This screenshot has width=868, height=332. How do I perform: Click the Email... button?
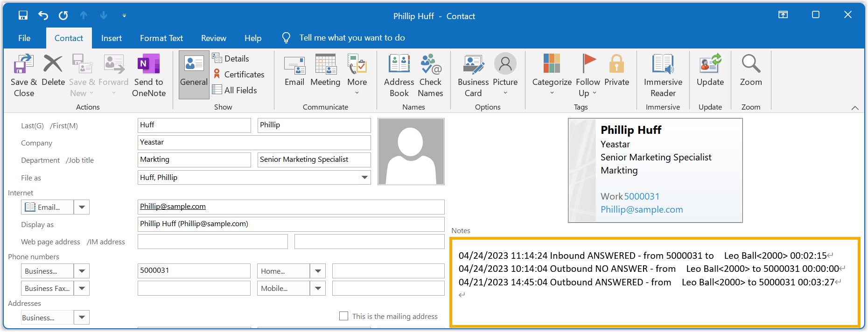(x=48, y=207)
